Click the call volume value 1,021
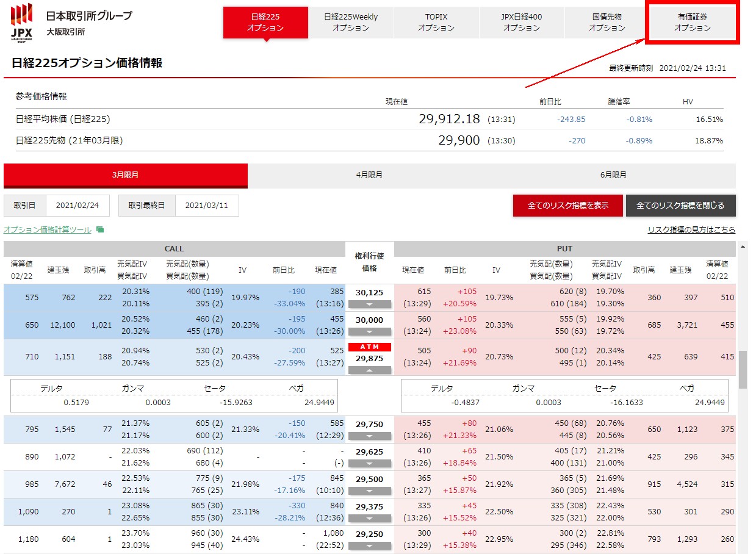The width and height of the screenshot is (756, 554). coord(101,325)
